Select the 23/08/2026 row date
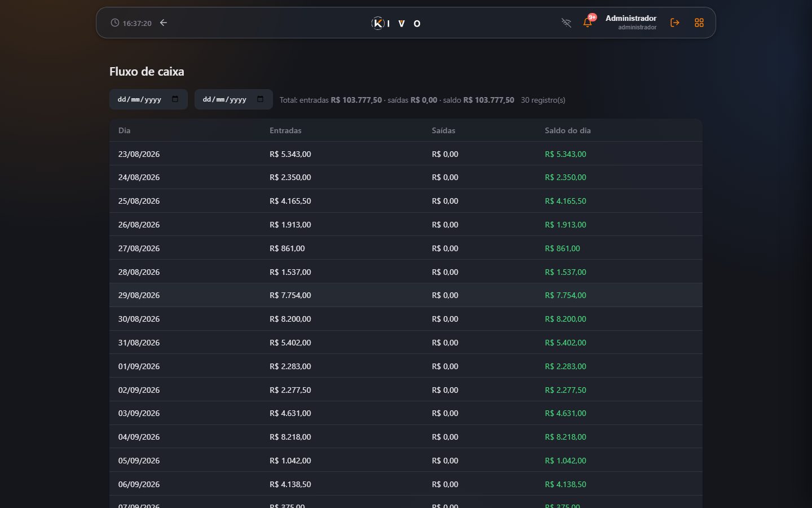812x508 pixels. (139, 154)
